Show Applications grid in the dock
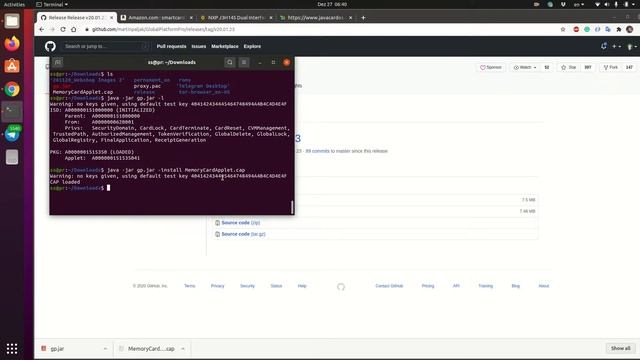 (12, 348)
